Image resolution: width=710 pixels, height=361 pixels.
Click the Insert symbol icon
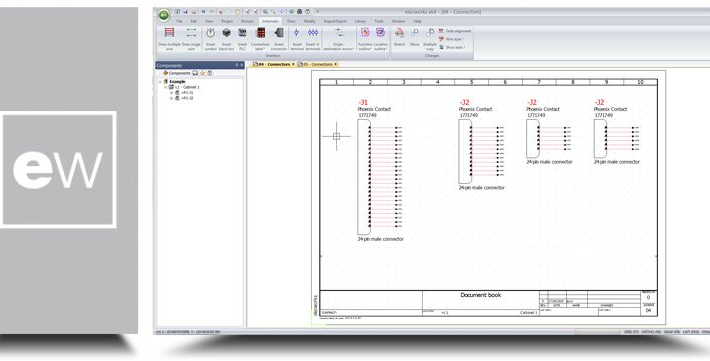(x=211, y=39)
